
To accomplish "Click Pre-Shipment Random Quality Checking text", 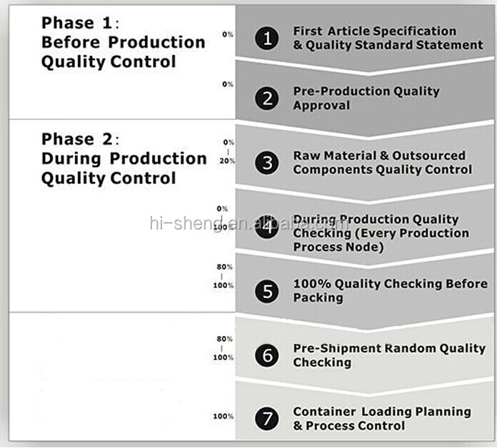I will point(389,355).
